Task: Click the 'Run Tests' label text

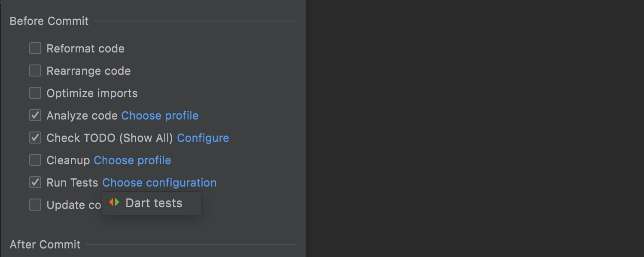Action: 73,183
